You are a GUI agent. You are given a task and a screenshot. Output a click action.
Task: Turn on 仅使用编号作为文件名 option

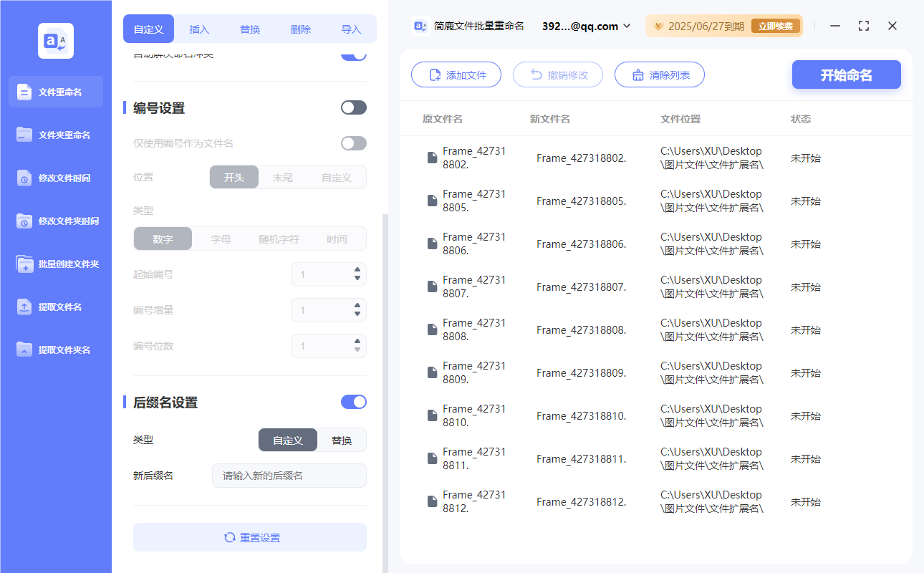click(353, 143)
